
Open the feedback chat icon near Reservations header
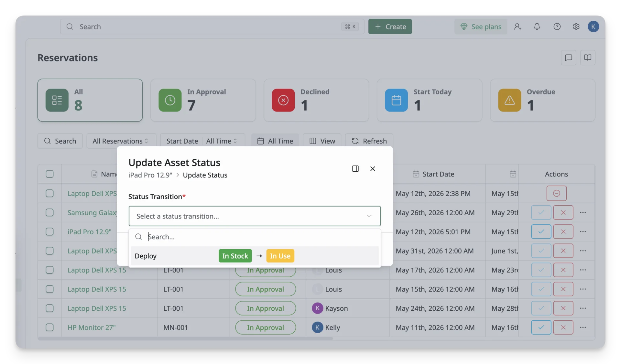568,58
